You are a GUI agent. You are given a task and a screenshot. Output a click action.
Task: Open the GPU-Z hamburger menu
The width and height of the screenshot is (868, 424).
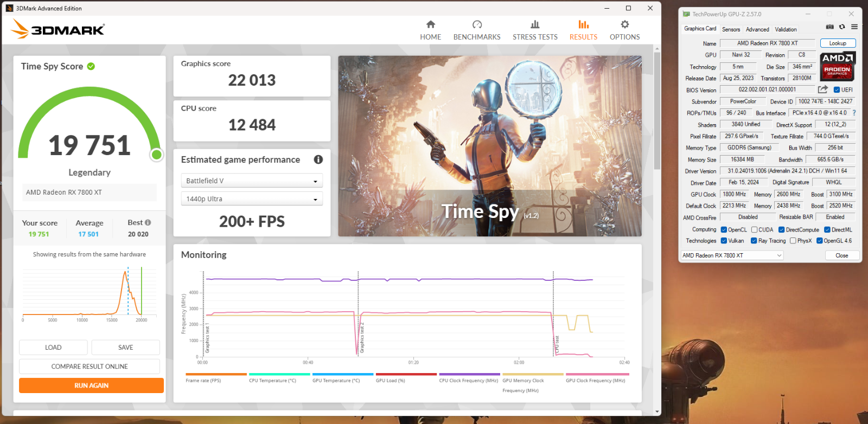tap(854, 27)
